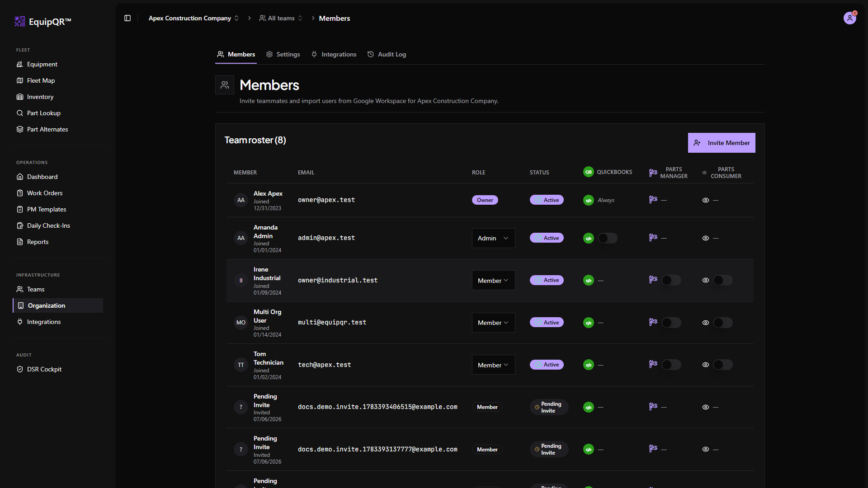Click the Team roster (8) heading
The width and height of the screenshot is (868, 488).
[255, 140]
